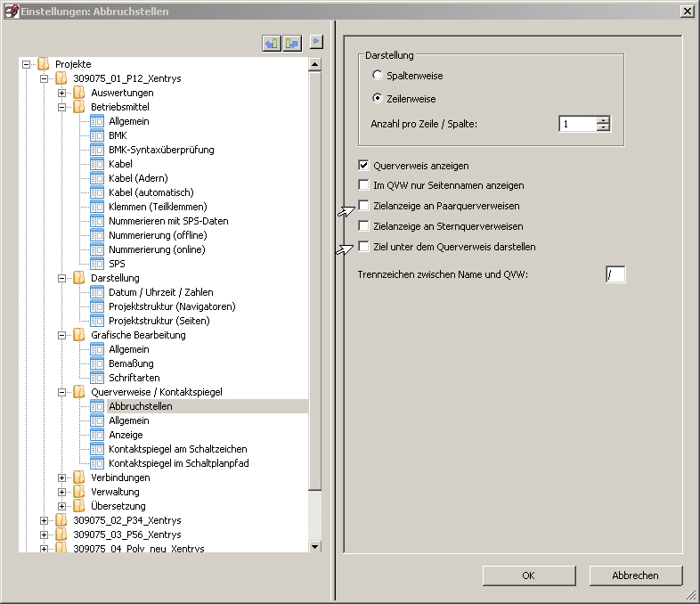Select the Zeilenweise radio button
Viewport: 700px width, 604px height.
pos(378,98)
